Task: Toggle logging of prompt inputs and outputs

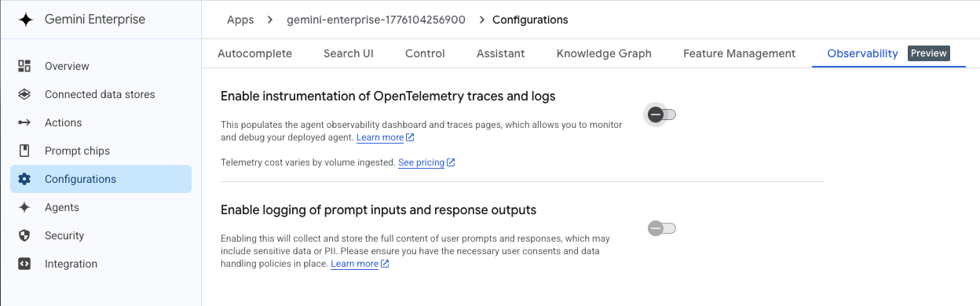Action: pos(661,228)
